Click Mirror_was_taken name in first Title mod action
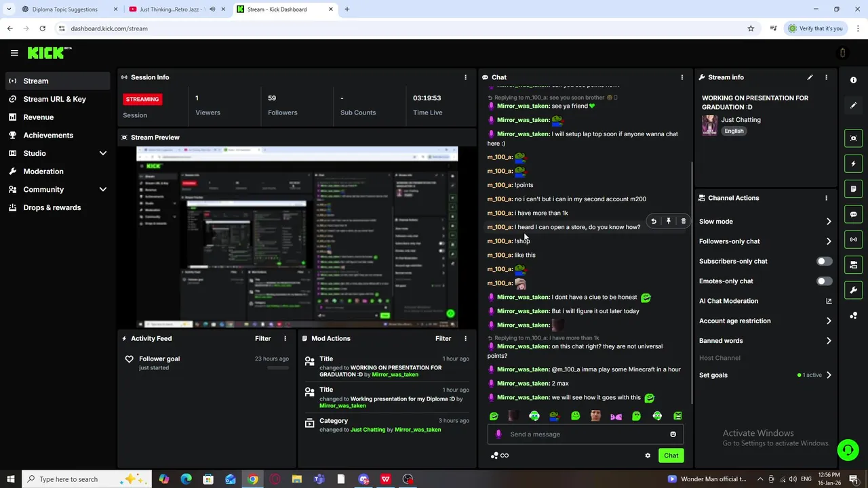 395,375
